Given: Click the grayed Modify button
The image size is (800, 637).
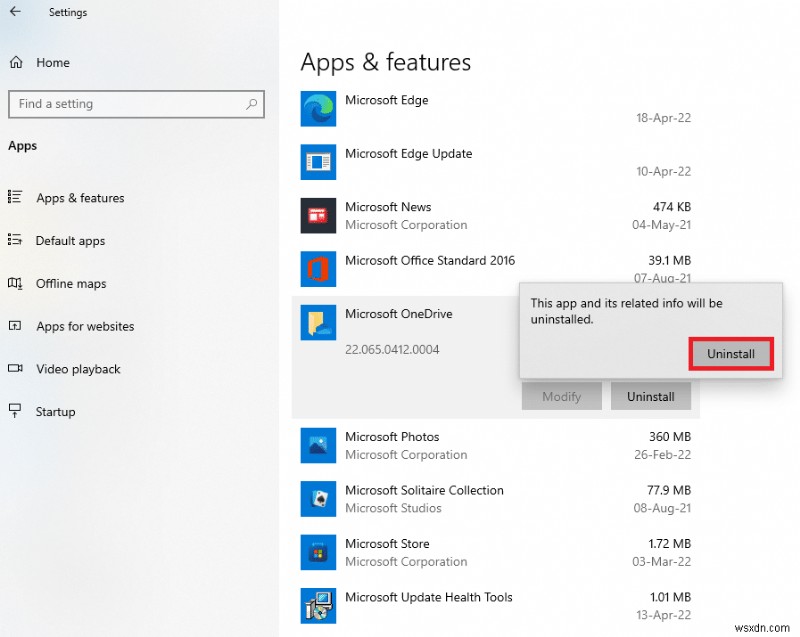Looking at the screenshot, I should click(561, 396).
